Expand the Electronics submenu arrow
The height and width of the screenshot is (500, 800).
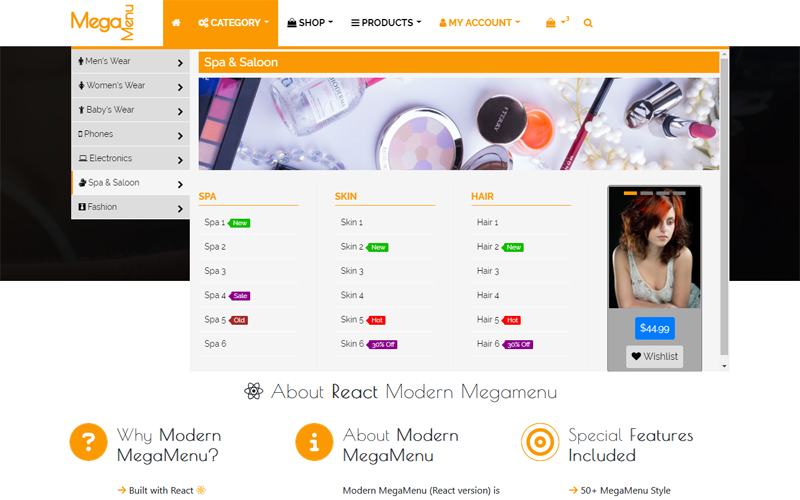(x=180, y=160)
